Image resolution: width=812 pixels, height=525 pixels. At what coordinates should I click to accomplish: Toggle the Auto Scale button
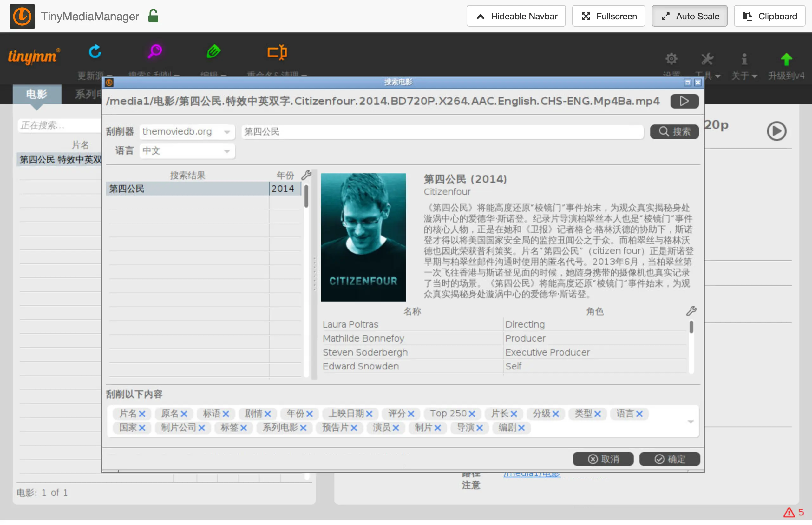(689, 16)
